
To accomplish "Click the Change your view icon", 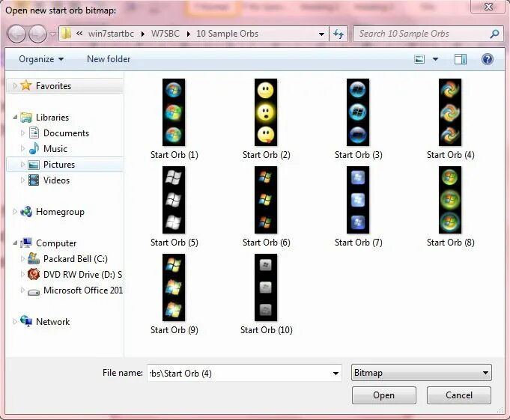I will click(419, 59).
